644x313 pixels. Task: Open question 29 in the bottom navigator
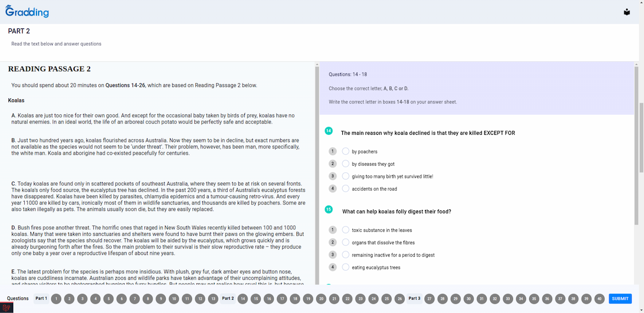tap(456, 299)
